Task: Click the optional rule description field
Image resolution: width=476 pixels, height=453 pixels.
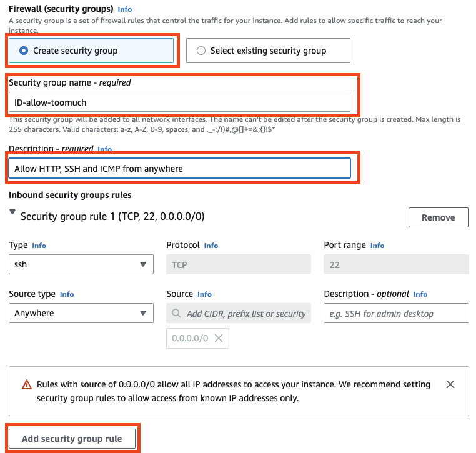Action: [396, 313]
